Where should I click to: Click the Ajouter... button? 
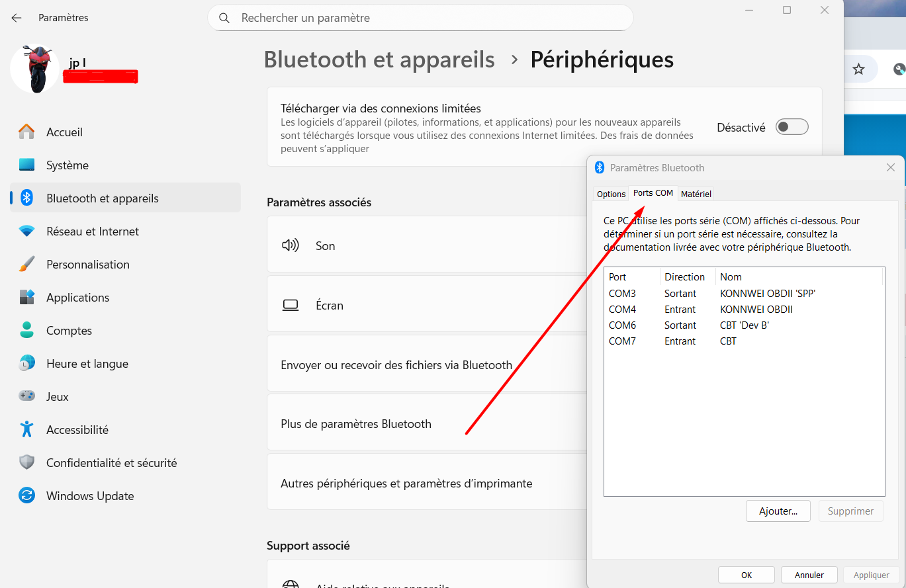778,511
